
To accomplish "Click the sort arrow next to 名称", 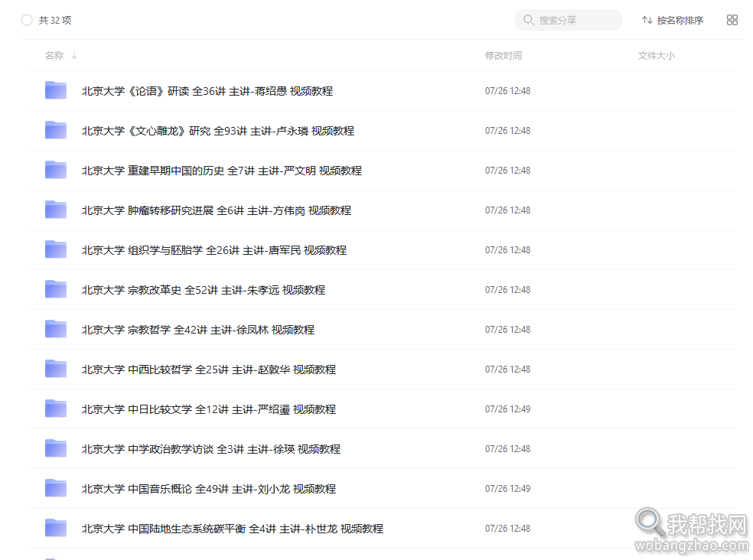I will (x=74, y=56).
